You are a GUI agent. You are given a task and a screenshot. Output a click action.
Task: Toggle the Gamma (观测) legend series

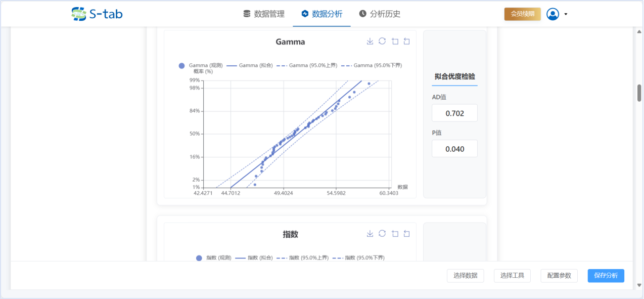(x=200, y=66)
